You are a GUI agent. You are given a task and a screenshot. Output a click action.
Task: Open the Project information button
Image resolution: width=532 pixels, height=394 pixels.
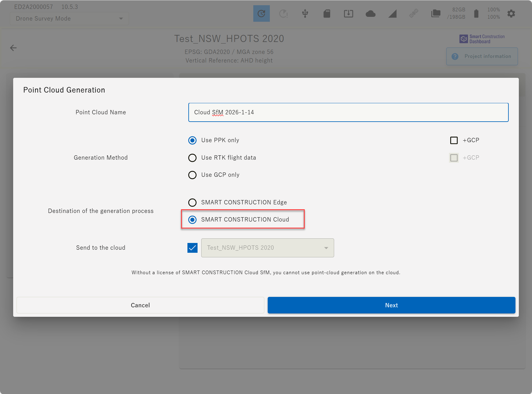click(x=482, y=56)
